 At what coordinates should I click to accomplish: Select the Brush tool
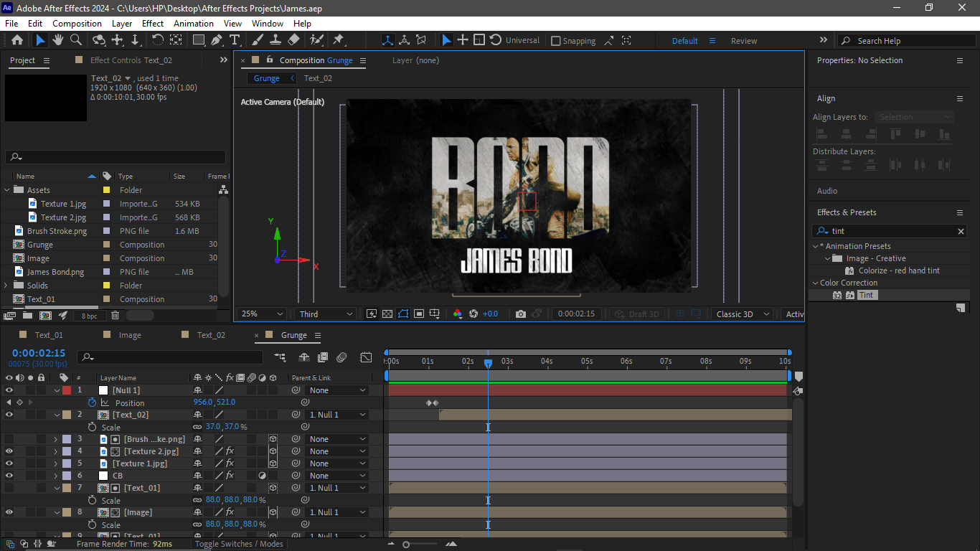point(258,40)
